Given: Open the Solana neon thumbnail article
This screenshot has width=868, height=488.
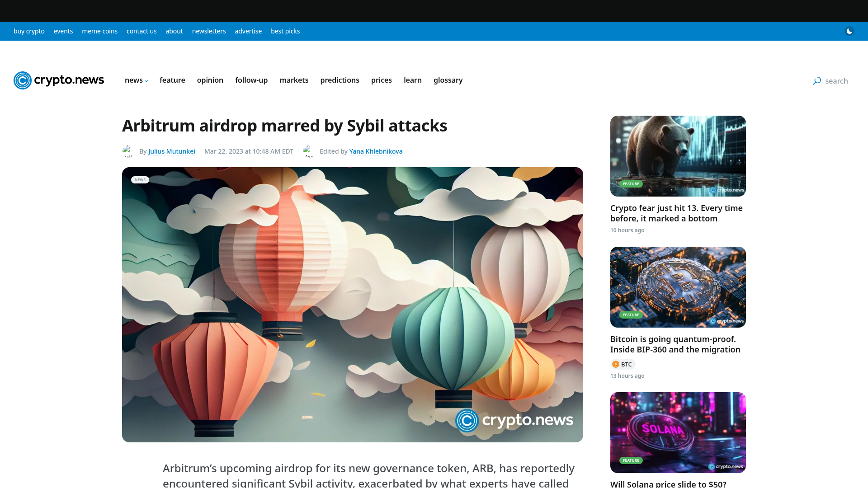Looking at the screenshot, I should [678, 432].
